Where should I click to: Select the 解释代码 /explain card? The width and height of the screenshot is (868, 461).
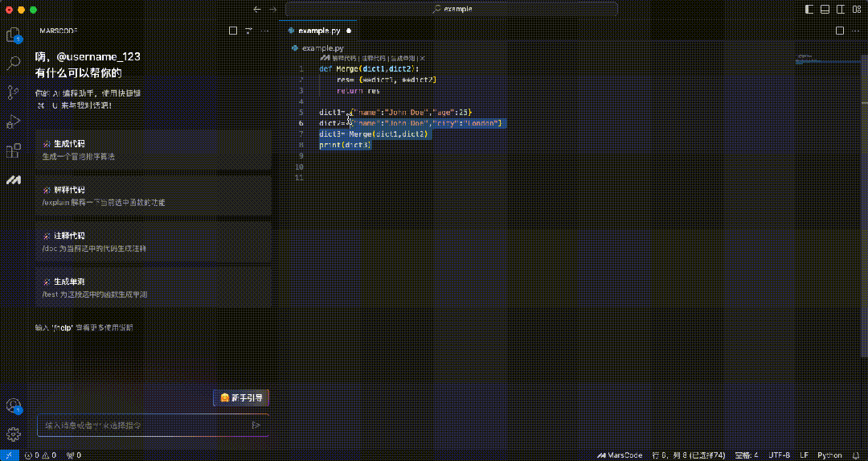(x=154, y=196)
